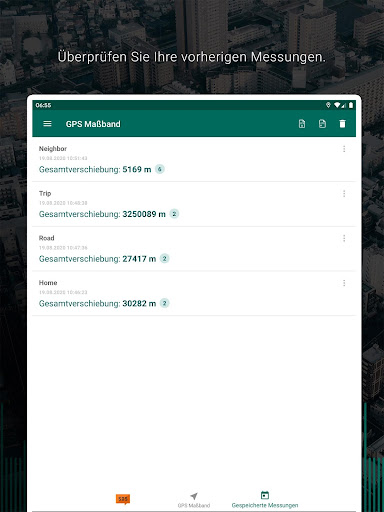
Task: Tap the Wi-Fi icon in status bar
Action: (337, 105)
